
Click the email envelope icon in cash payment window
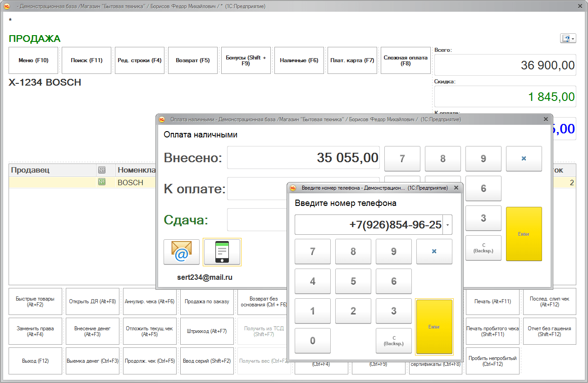[182, 252]
